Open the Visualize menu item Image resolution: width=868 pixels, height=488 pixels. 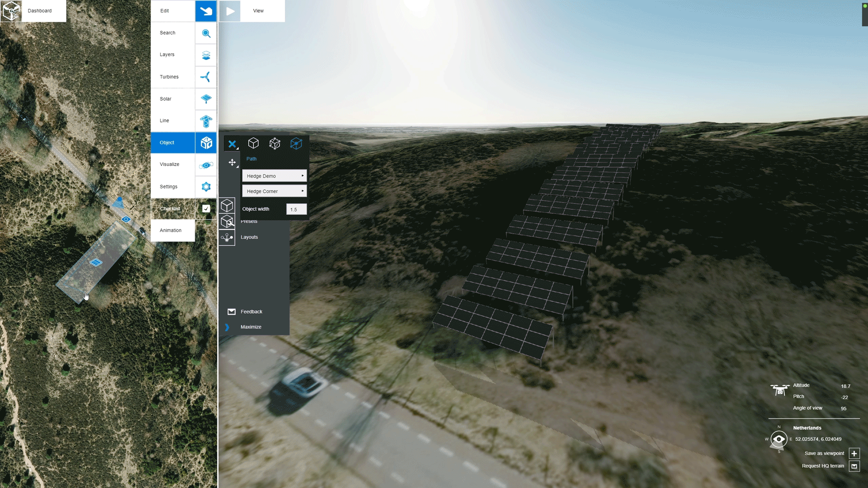(x=173, y=164)
